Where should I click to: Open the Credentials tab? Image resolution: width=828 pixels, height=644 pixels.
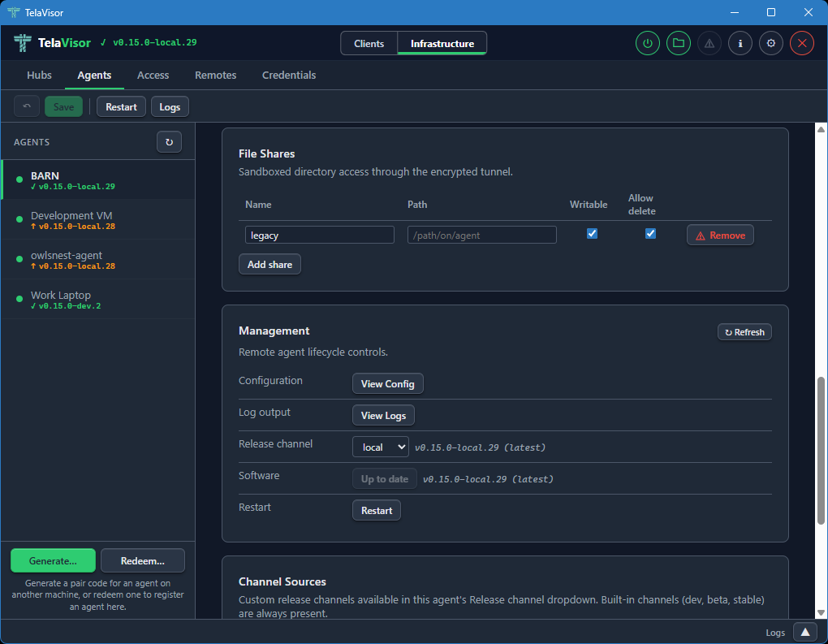289,75
